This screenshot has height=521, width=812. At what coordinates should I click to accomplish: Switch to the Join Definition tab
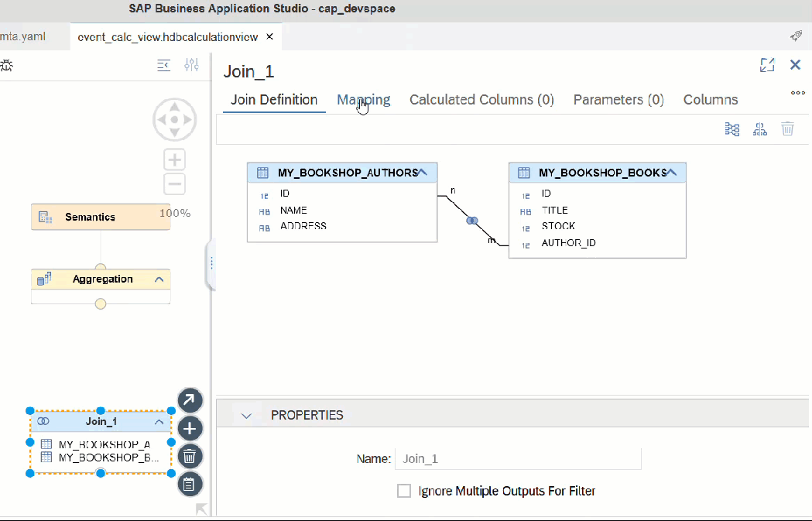tap(274, 100)
